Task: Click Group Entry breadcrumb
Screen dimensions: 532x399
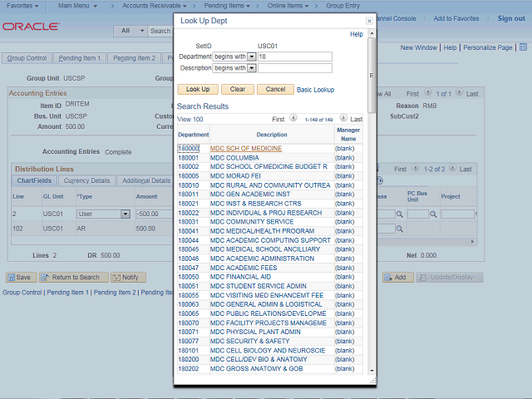Action: (342, 6)
